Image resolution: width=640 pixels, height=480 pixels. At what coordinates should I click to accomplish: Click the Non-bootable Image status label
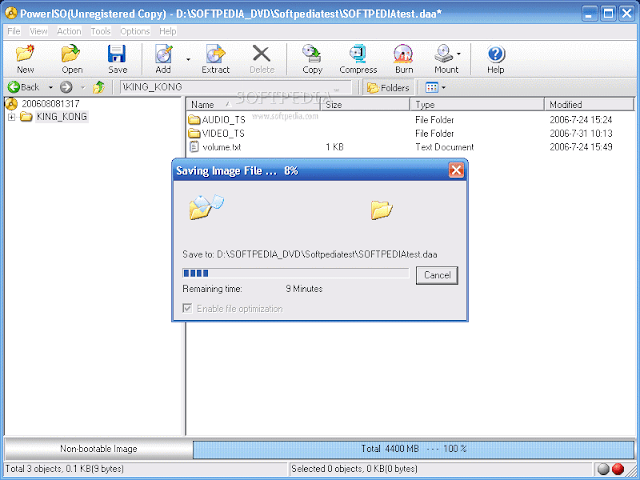(x=98, y=449)
